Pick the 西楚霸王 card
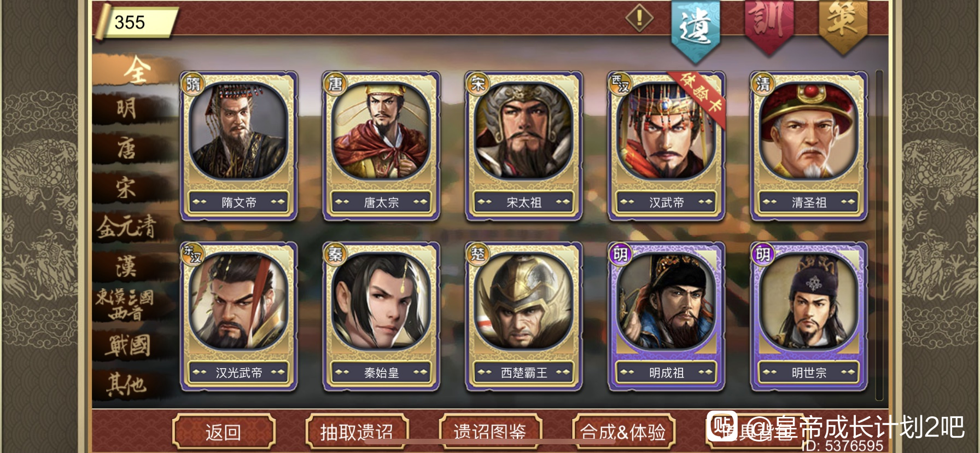 click(x=524, y=316)
